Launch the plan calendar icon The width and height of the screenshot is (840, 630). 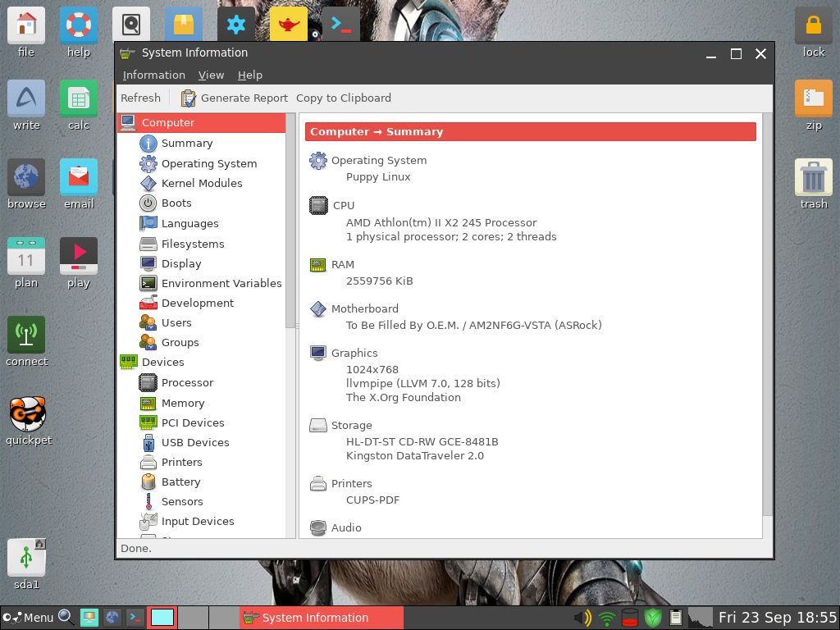tap(26, 256)
